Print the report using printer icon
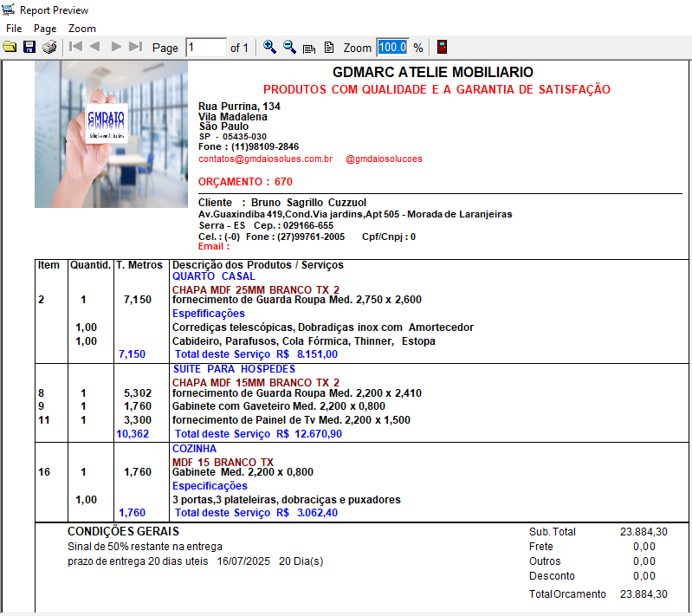Image resolution: width=692 pixels, height=616 pixels. pyautogui.click(x=49, y=47)
